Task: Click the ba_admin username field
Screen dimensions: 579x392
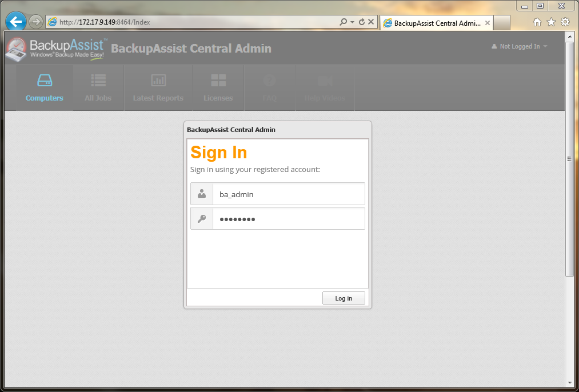Action: point(288,194)
